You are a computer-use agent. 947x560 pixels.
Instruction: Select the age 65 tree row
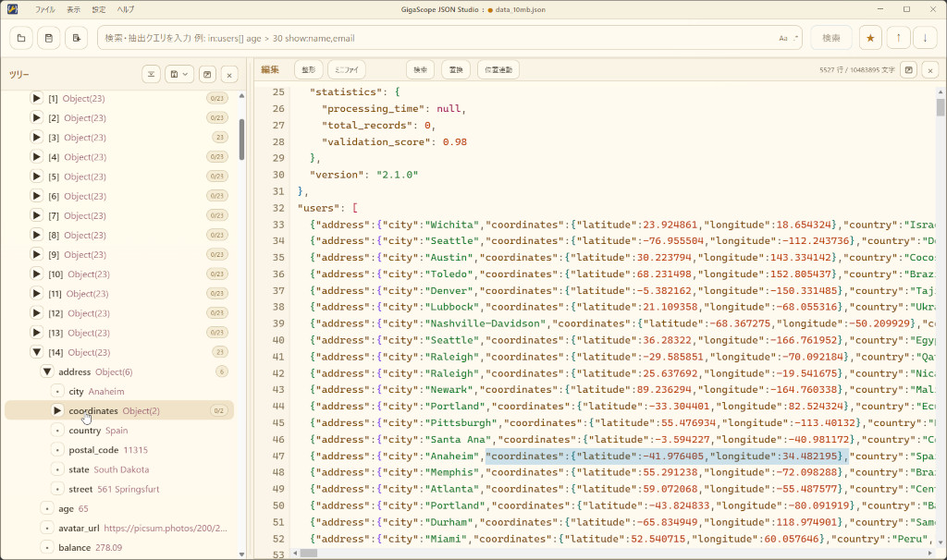click(x=119, y=508)
